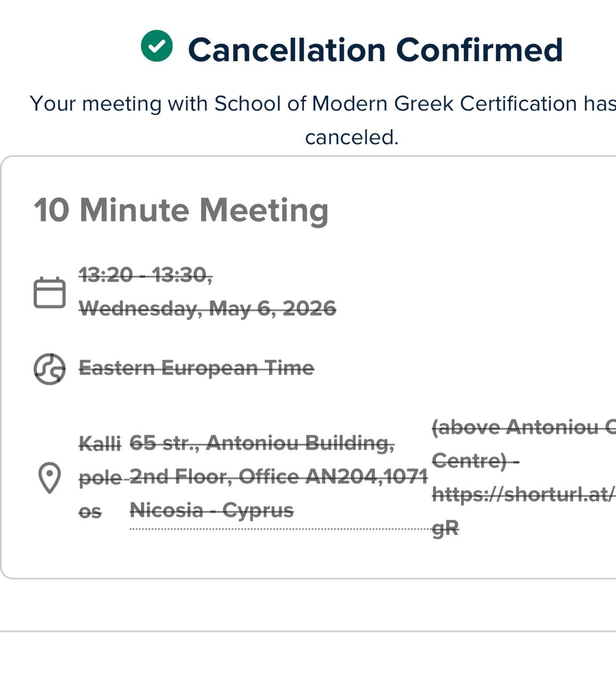Click the 'gR' link ending text
The width and height of the screenshot is (616, 683).
(445, 528)
